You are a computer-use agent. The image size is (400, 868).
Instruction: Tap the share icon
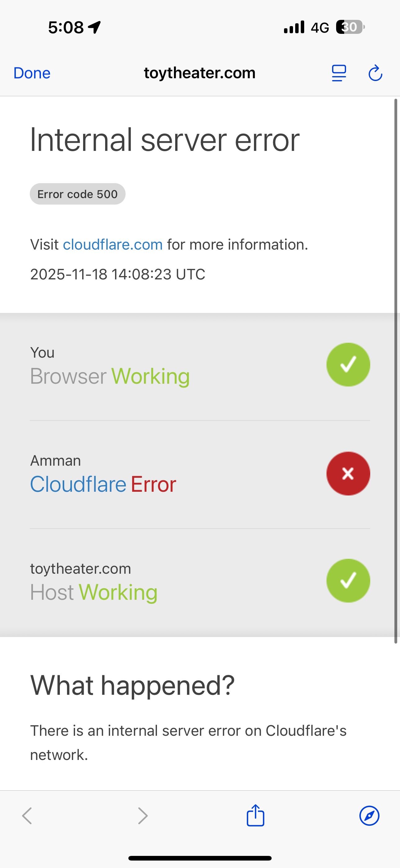(256, 816)
